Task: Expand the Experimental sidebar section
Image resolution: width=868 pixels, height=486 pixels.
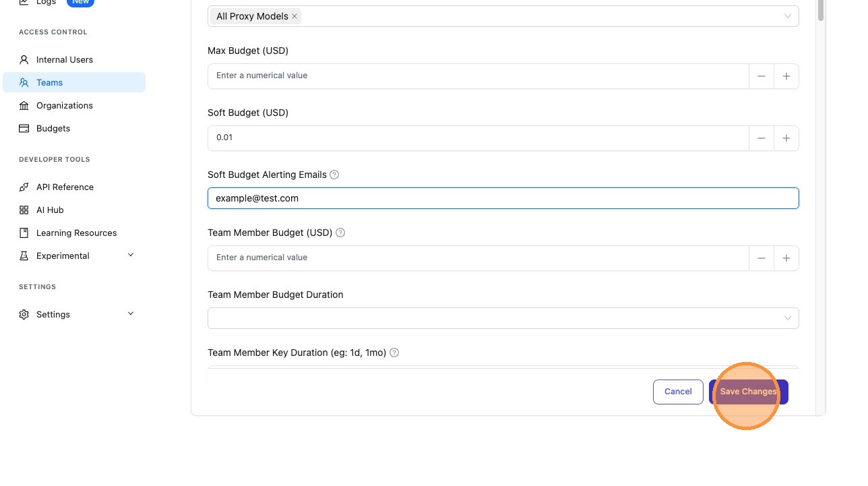Action: point(131,255)
